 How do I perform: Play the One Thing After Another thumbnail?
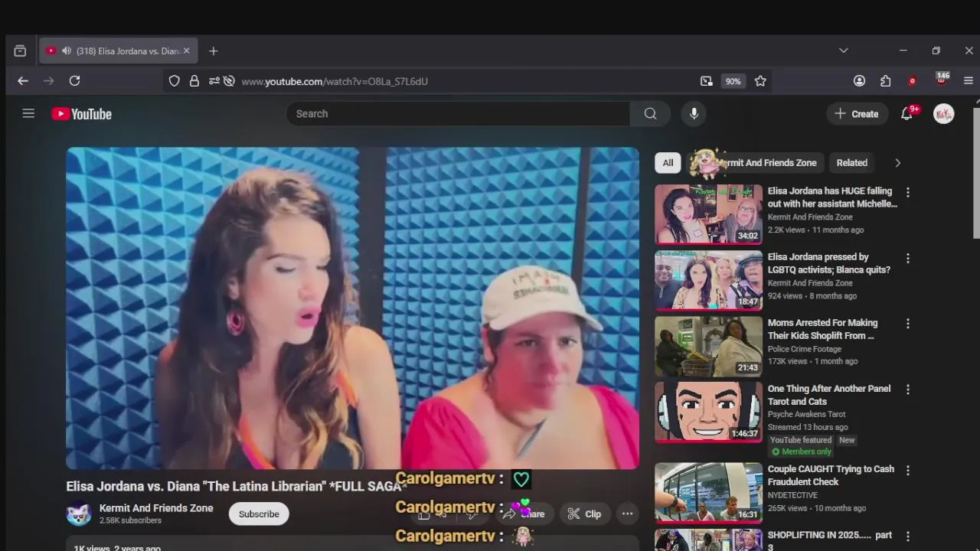708,412
